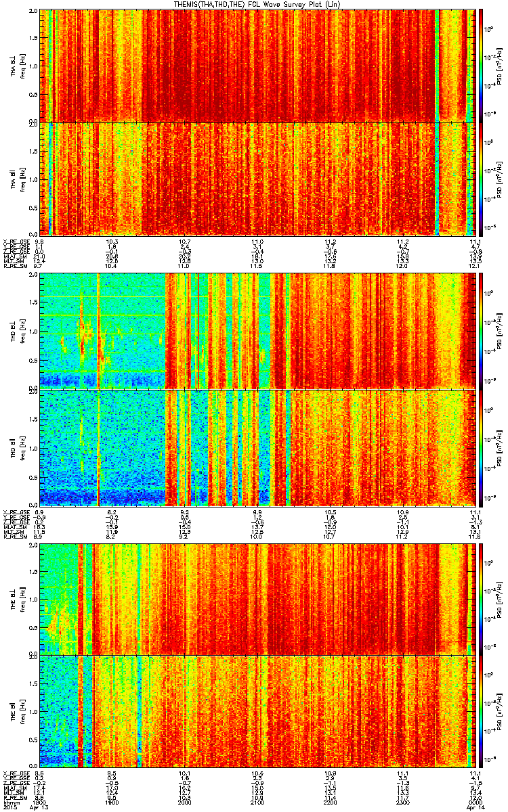This screenshot has width=508, height=812.
Task: Select the THE B-parallel spectrogram panel
Action: 257,711
